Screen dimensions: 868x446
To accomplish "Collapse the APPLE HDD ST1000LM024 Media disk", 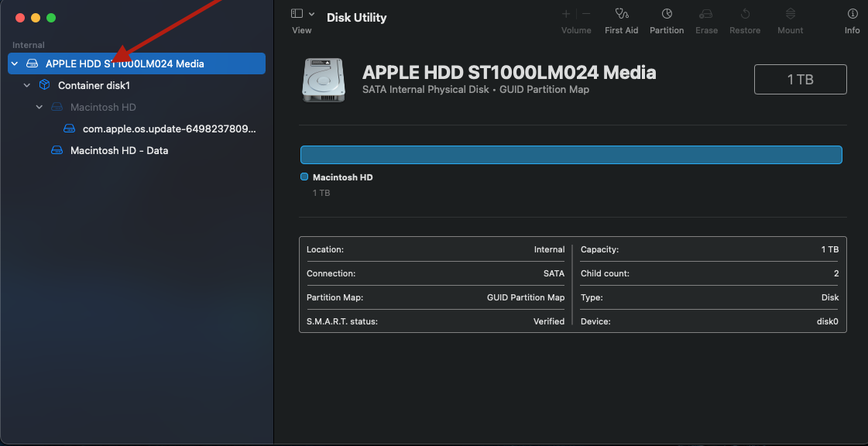I will coord(15,63).
